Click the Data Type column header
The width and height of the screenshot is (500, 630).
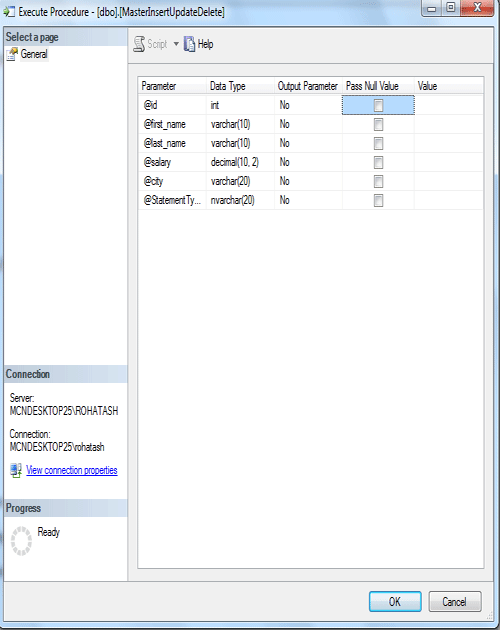click(x=240, y=86)
